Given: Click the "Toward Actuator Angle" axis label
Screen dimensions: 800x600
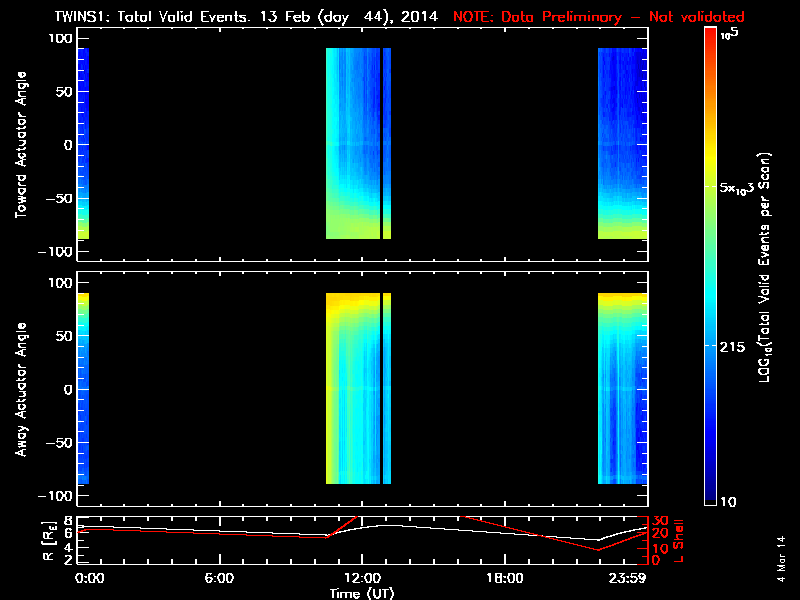Looking at the screenshot, I should point(20,144).
